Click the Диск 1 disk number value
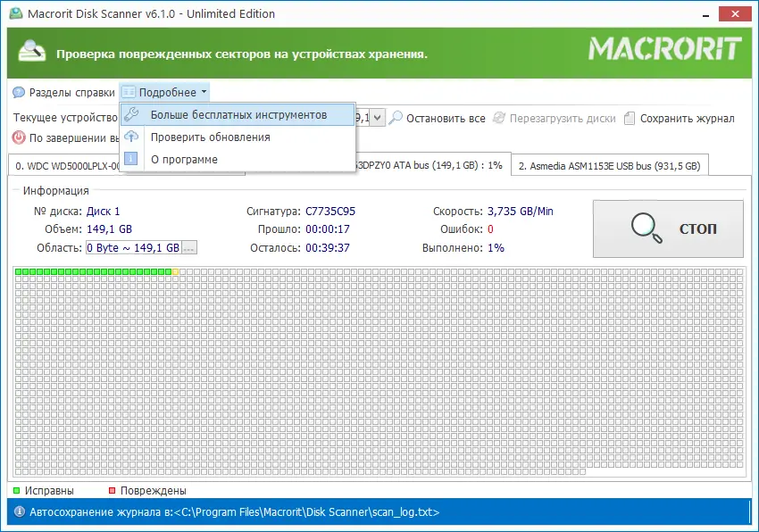The image size is (759, 532). (x=103, y=212)
